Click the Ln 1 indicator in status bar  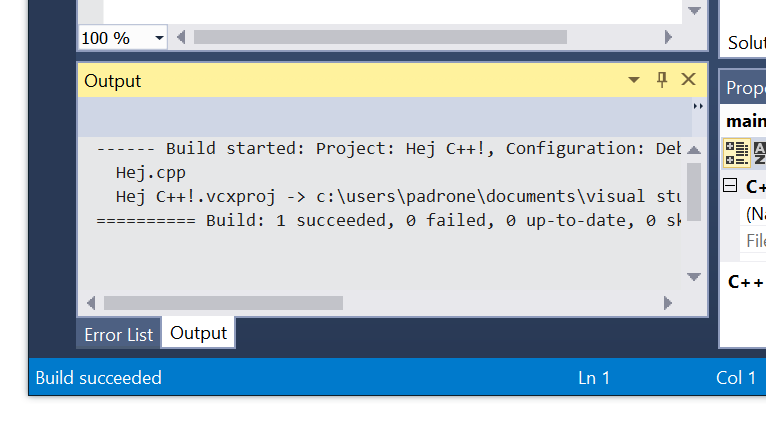(594, 378)
